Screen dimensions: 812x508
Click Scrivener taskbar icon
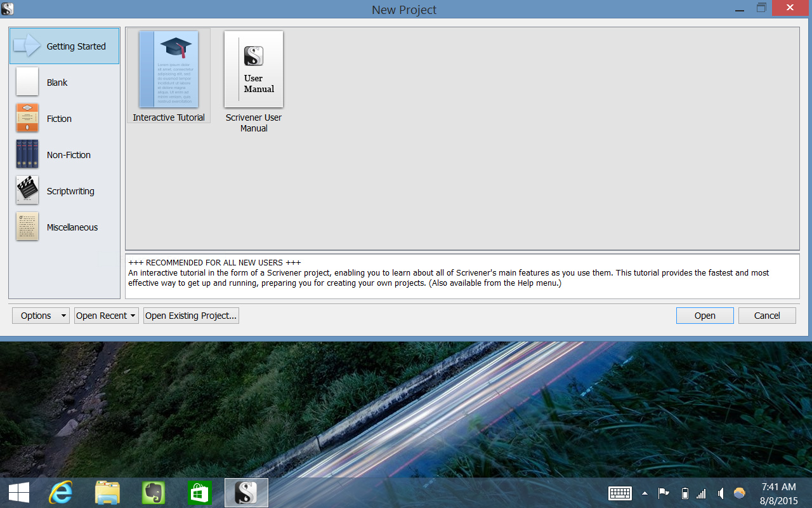point(246,493)
